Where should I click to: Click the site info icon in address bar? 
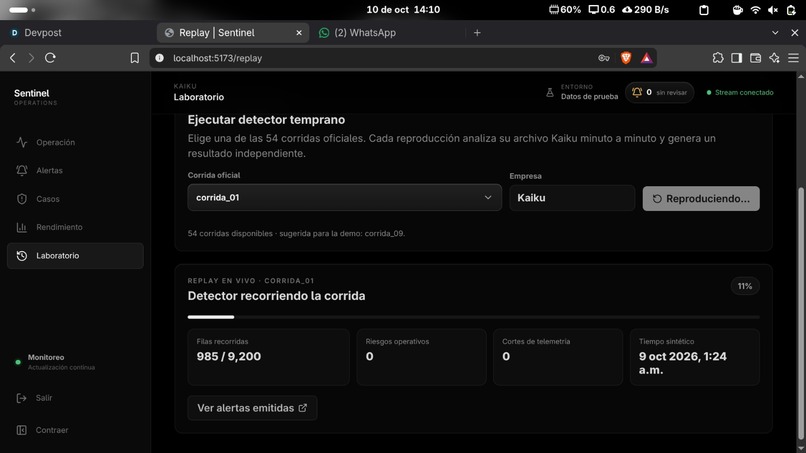click(160, 58)
